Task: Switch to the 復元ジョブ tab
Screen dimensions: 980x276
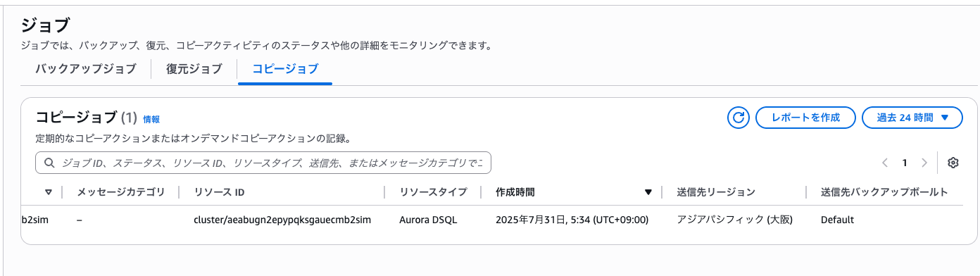Action: tap(194, 69)
